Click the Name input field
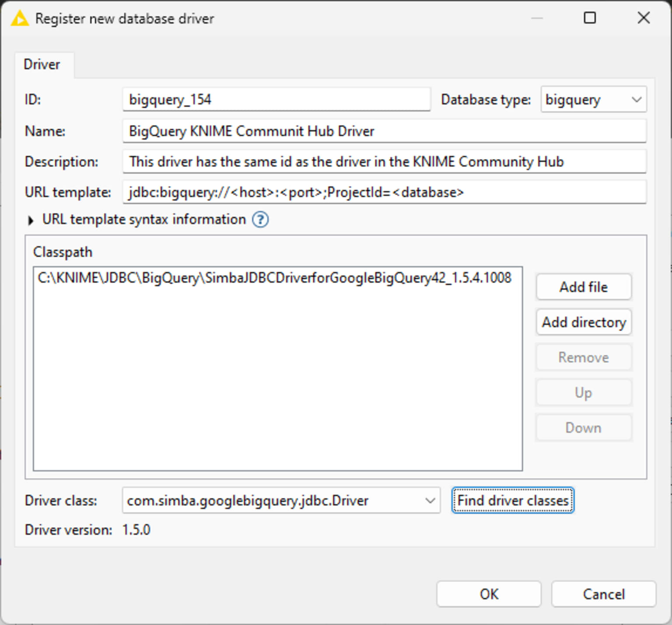The height and width of the screenshot is (625, 672). [x=385, y=131]
